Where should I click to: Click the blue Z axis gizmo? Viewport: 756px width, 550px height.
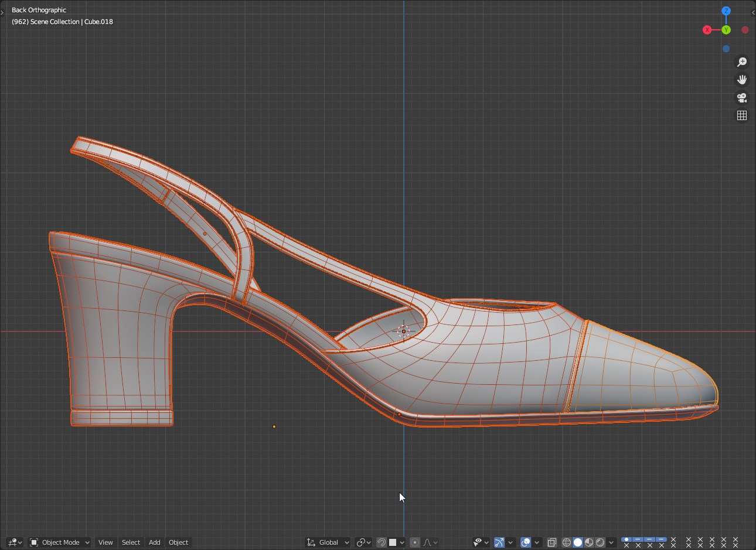726,11
